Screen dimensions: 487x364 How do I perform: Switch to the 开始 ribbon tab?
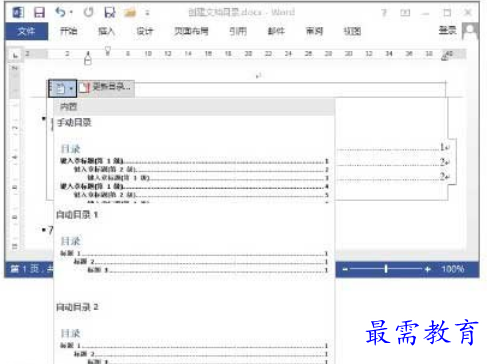[x=68, y=31]
